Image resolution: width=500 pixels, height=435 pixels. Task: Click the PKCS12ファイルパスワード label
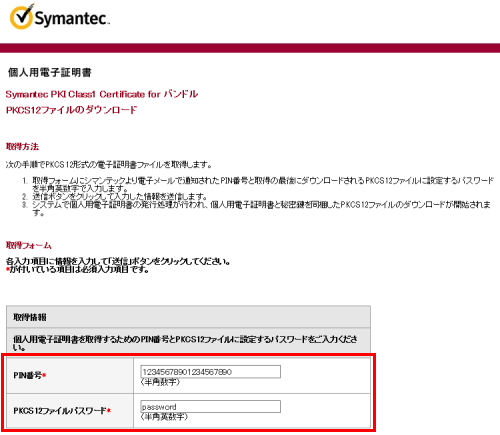pos(62,411)
